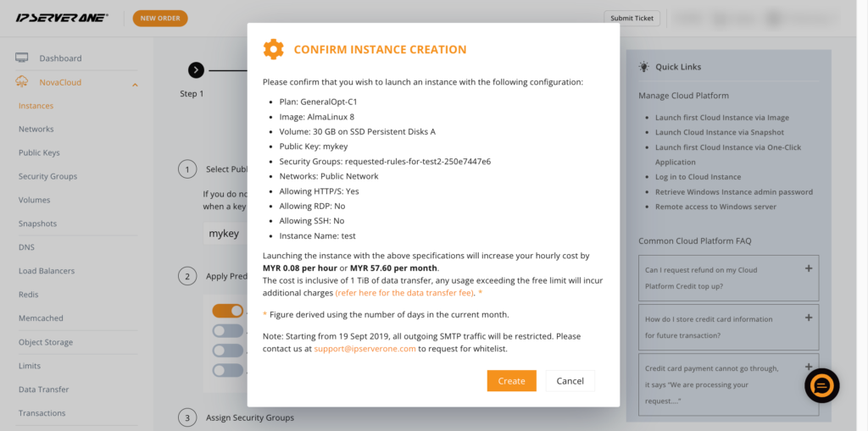
Task: Open 'Launch first Cloud Instance via One-Click Application' link
Action: (x=728, y=154)
